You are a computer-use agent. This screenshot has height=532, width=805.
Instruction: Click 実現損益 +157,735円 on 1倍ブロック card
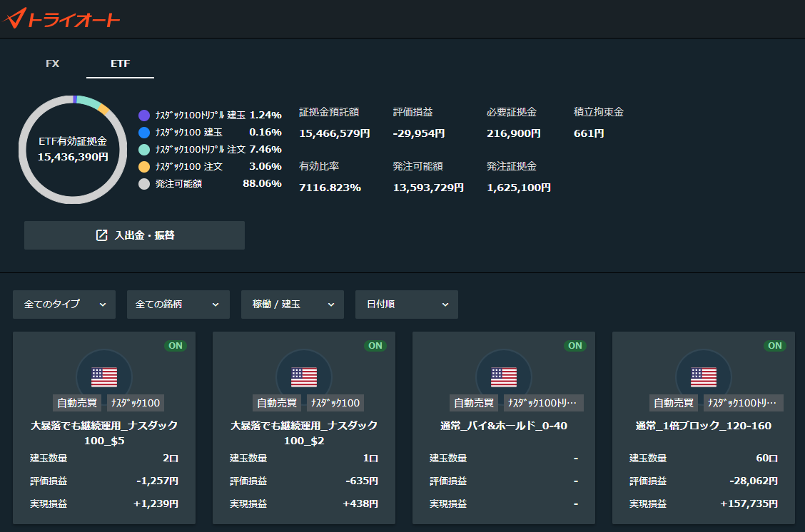click(x=749, y=503)
